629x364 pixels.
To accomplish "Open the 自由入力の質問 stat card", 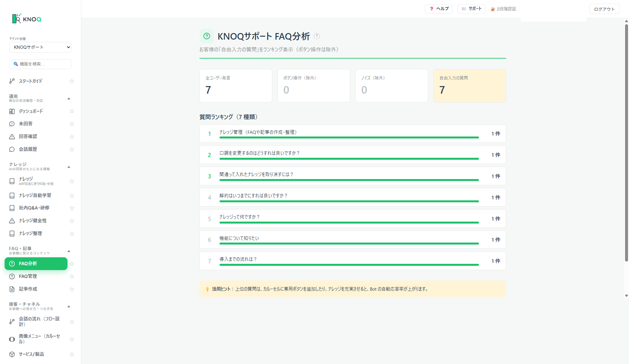I will click(470, 86).
